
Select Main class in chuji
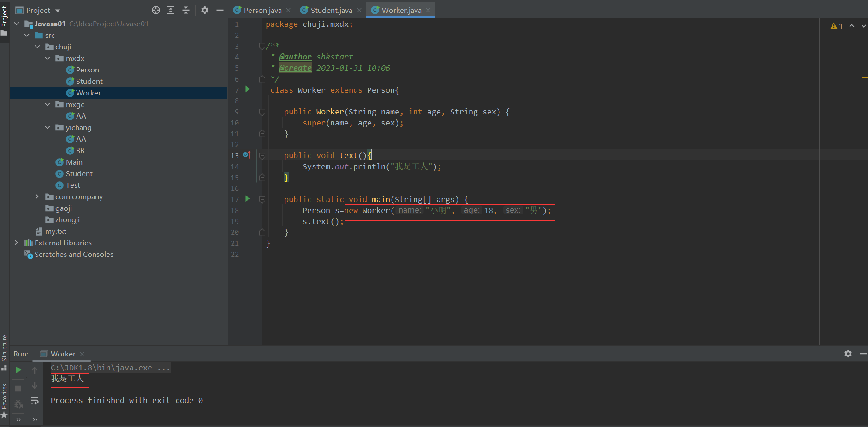(69, 162)
